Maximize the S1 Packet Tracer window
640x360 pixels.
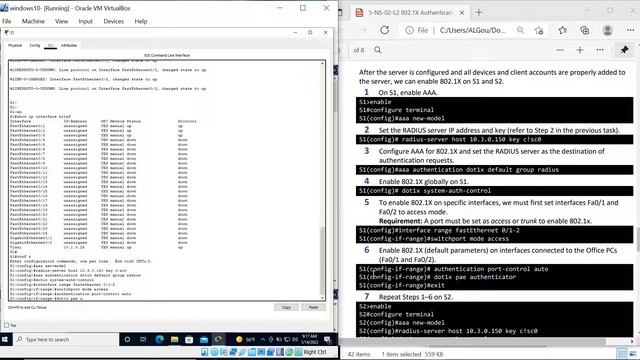pos(310,32)
